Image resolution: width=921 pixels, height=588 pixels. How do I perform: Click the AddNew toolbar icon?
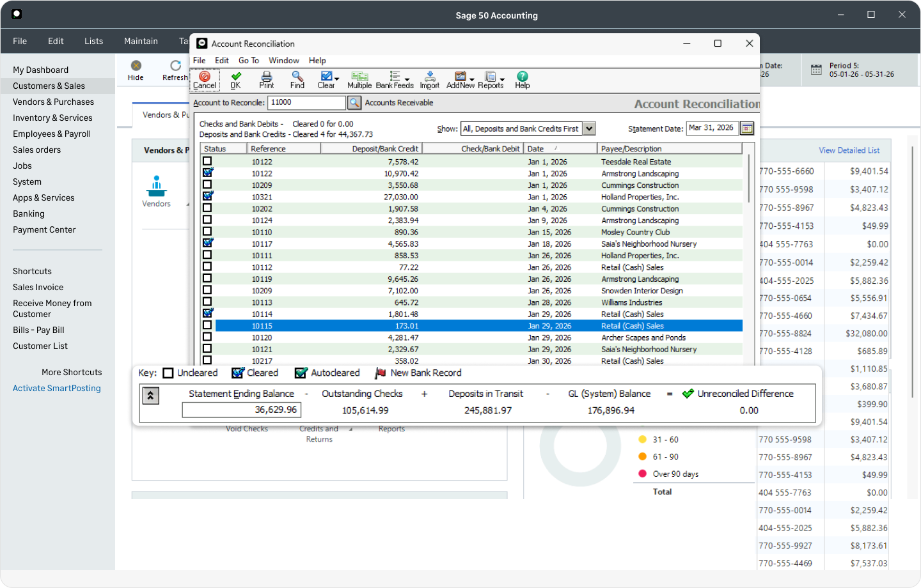coord(460,77)
